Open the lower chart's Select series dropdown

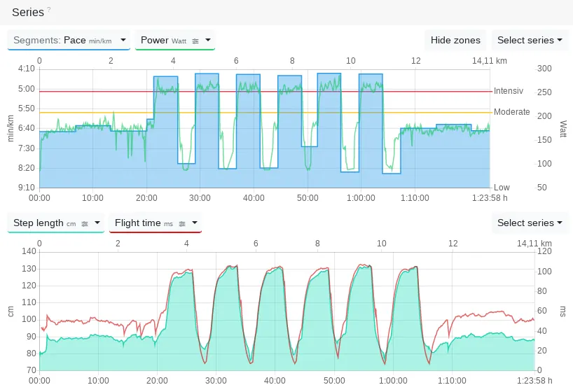pyautogui.click(x=530, y=223)
